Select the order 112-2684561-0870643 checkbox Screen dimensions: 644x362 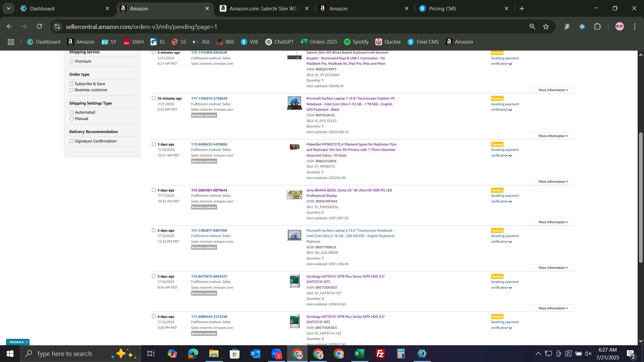[x=154, y=190]
